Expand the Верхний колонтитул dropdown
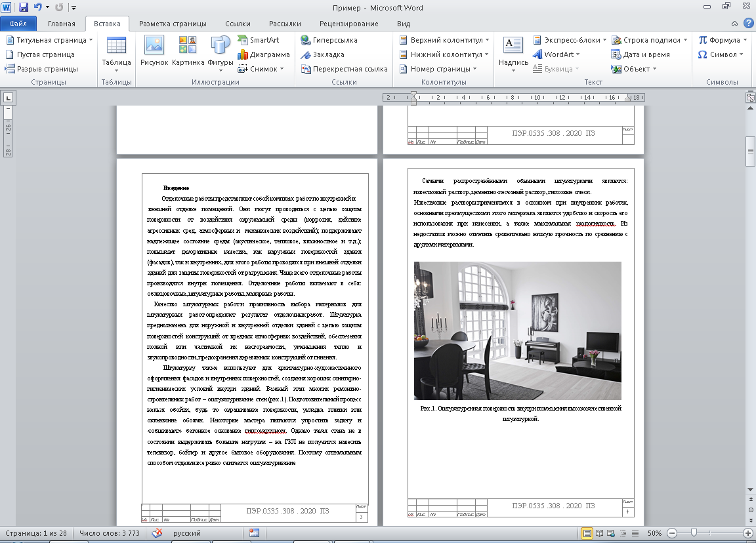Image resolution: width=756 pixels, height=543 pixels. click(444, 40)
